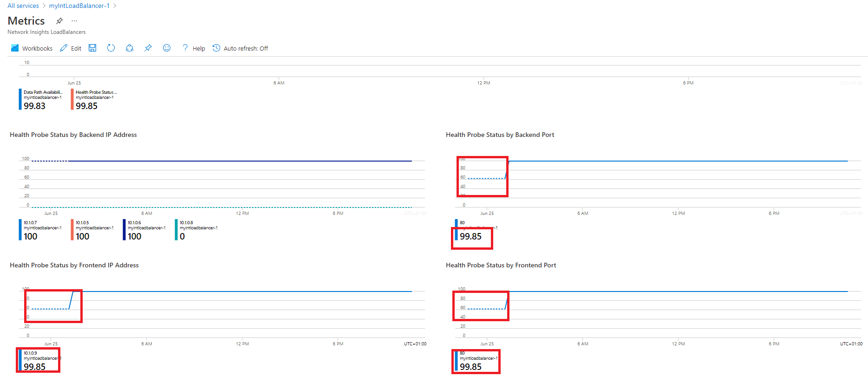Click the 99.83 Data Path Availability value

click(35, 106)
